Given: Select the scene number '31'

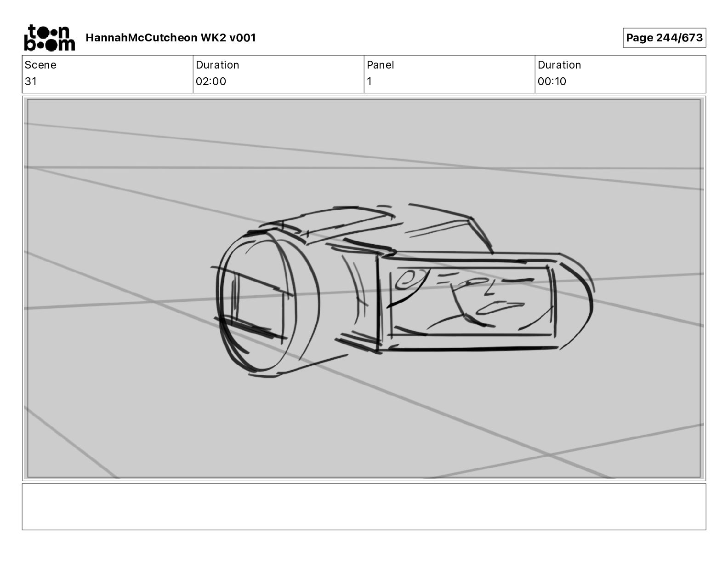Looking at the screenshot, I should click(x=31, y=81).
